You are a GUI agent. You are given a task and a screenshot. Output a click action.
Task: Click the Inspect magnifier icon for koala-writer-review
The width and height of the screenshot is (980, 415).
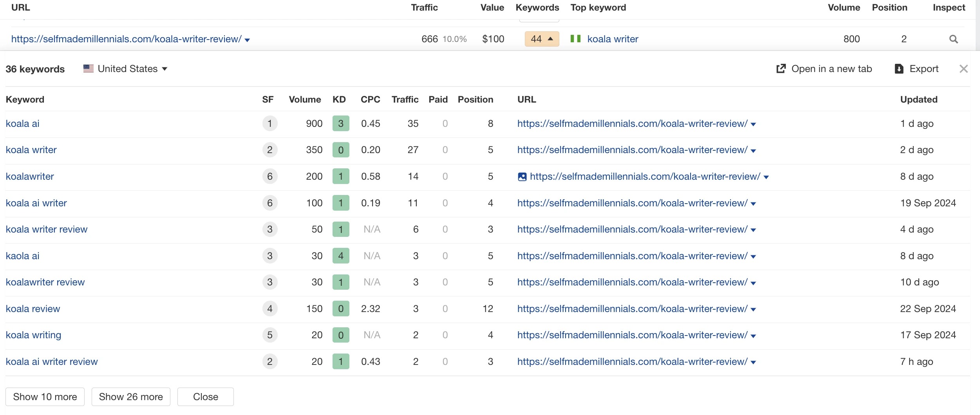click(953, 39)
